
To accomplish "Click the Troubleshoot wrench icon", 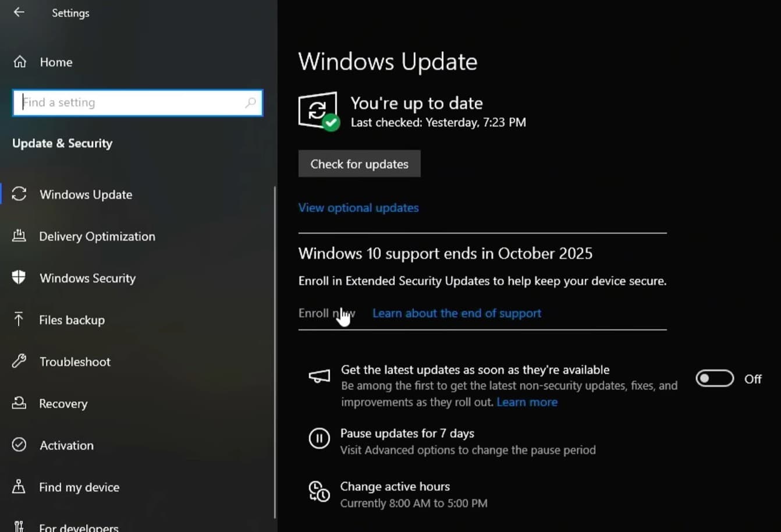I will tap(19, 361).
